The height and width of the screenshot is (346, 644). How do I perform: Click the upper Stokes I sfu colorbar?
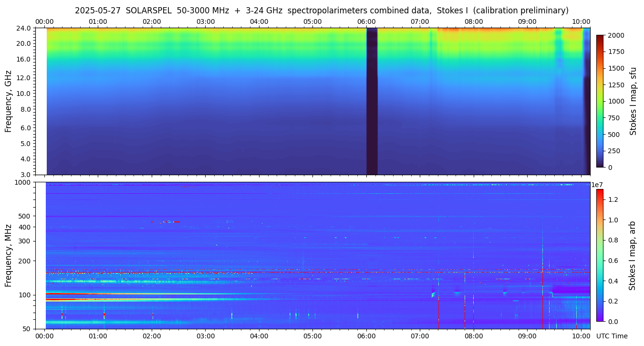(x=600, y=101)
